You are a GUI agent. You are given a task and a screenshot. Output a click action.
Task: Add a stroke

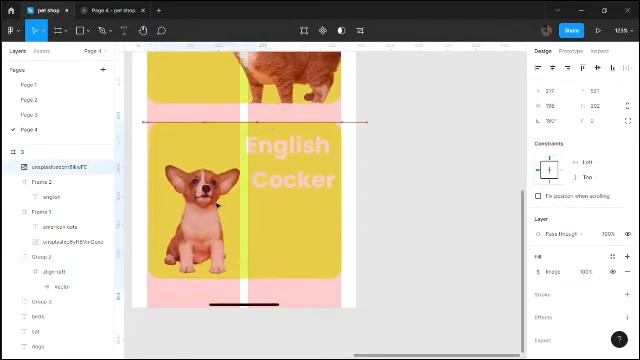pyautogui.click(x=627, y=294)
